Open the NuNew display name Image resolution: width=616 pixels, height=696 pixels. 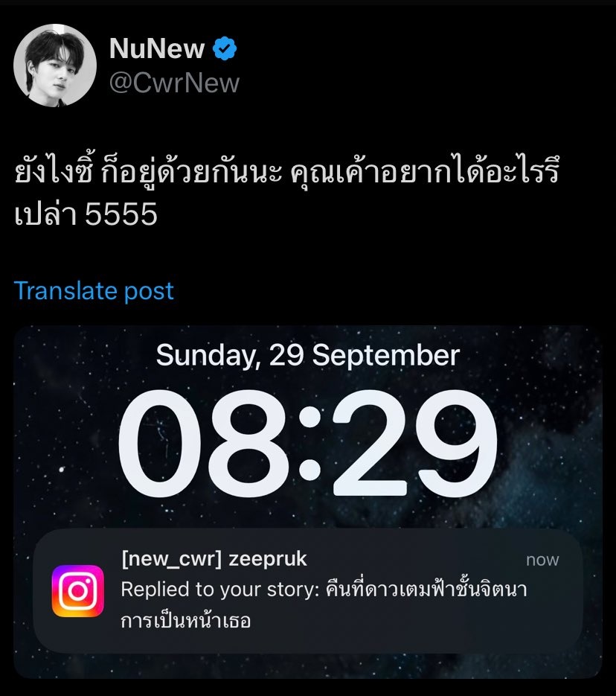(157, 48)
